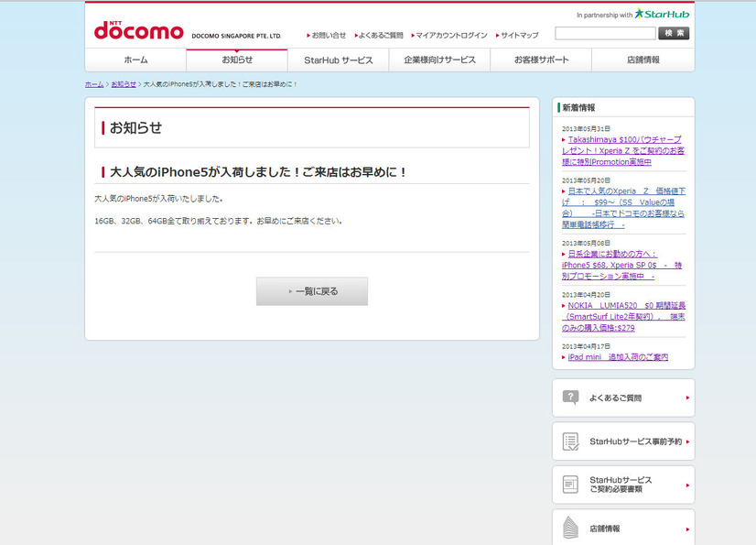The image size is (756, 545).
Task: Click the 16GB、32GB、64GB article sentence
Action: (x=219, y=221)
